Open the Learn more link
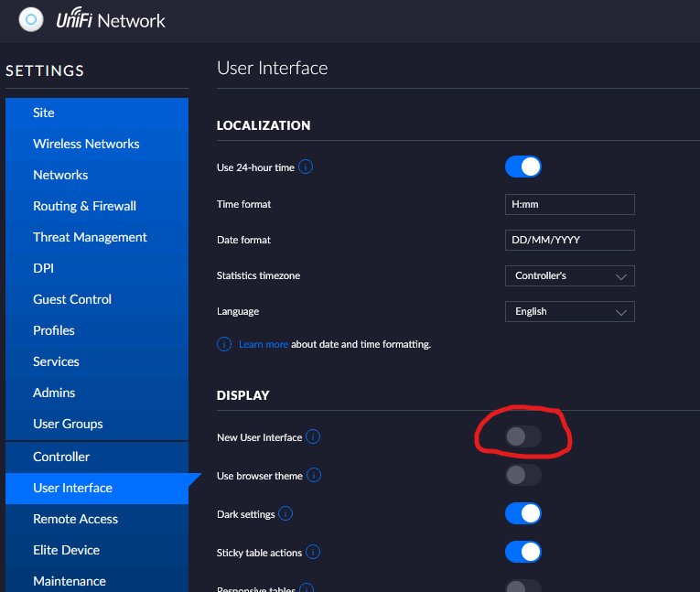This screenshot has height=592, width=700. [264, 344]
